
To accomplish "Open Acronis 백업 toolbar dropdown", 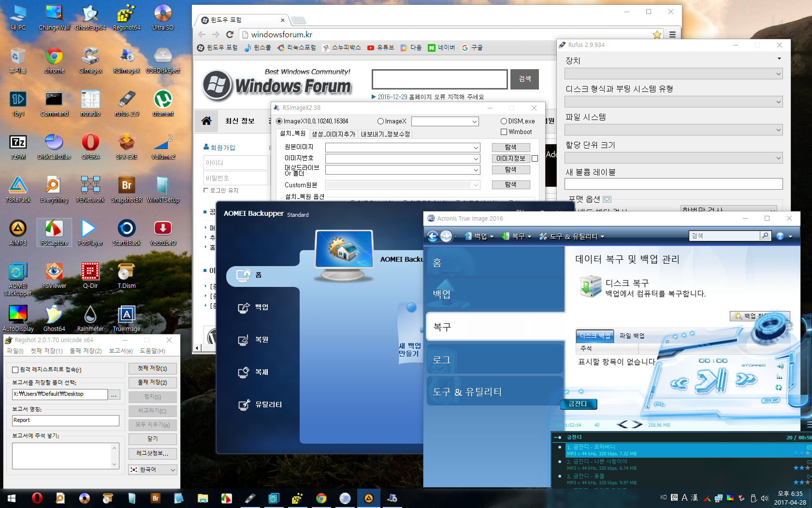I will [x=479, y=236].
